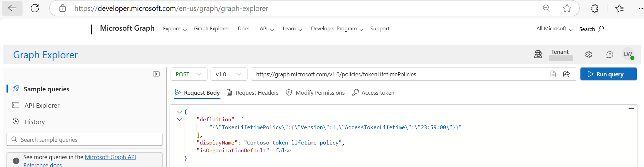
Task: Expand the All Microsoft menu
Action: point(554,29)
